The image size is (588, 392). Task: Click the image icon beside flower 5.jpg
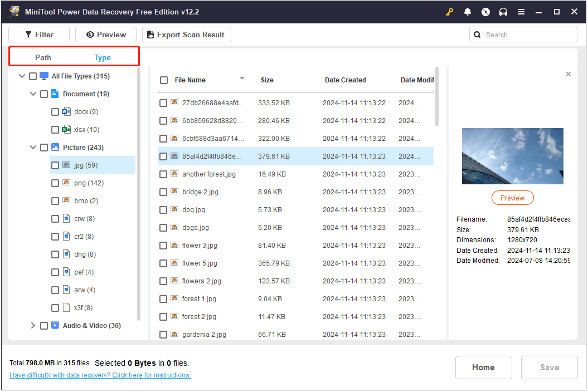point(174,263)
